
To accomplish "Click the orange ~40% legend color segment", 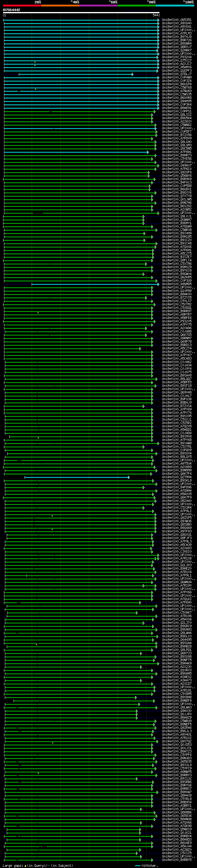I will pyautogui.click(x=60, y=6).
